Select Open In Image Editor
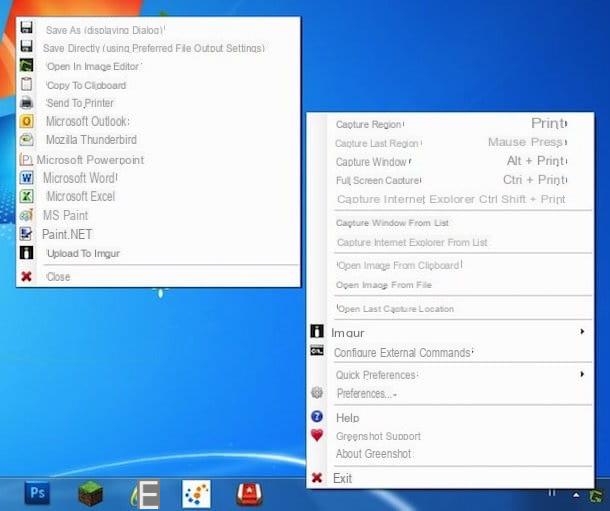This screenshot has width=610, height=511. click(94, 66)
